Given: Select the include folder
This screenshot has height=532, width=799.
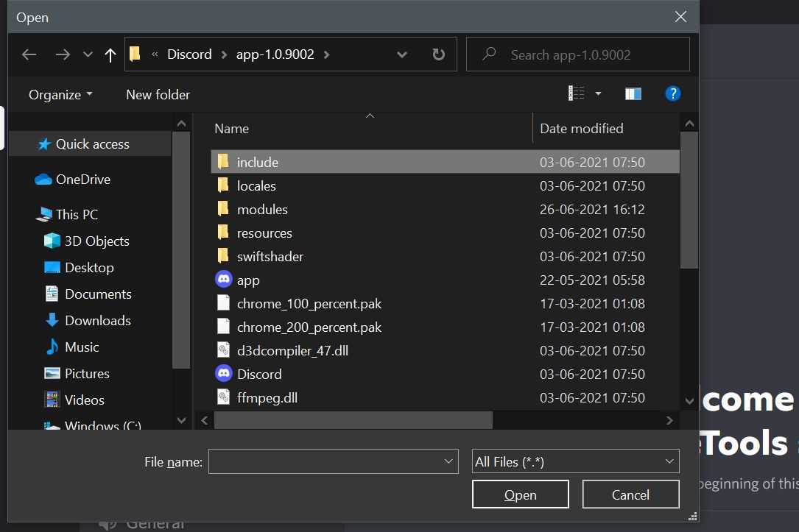Looking at the screenshot, I should [445, 162].
